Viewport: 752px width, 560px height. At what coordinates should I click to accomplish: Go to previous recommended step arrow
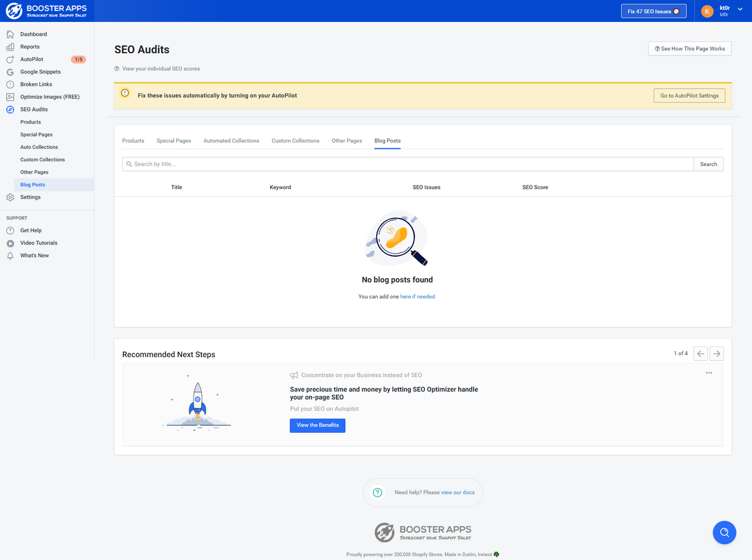[x=701, y=354]
